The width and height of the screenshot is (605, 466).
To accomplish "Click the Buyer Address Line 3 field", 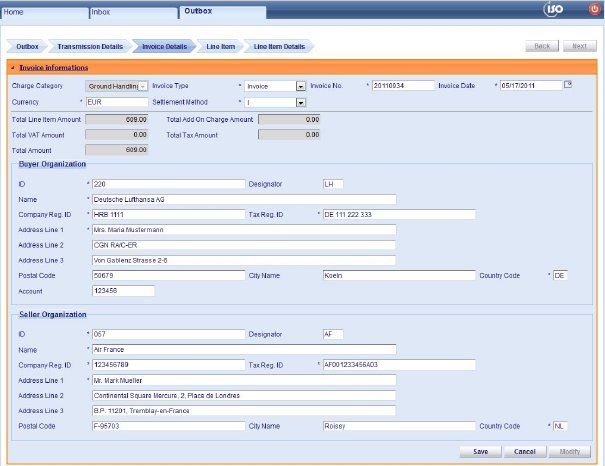I will point(244,260).
